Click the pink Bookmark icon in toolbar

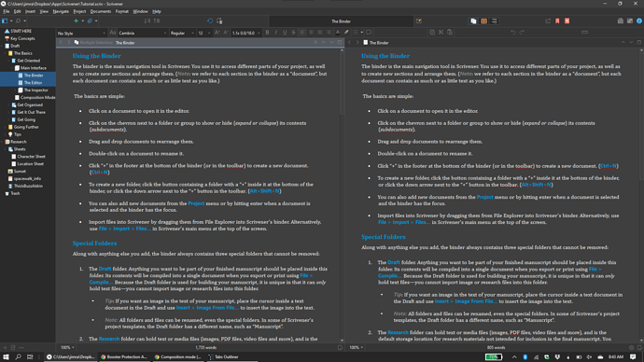point(557,21)
